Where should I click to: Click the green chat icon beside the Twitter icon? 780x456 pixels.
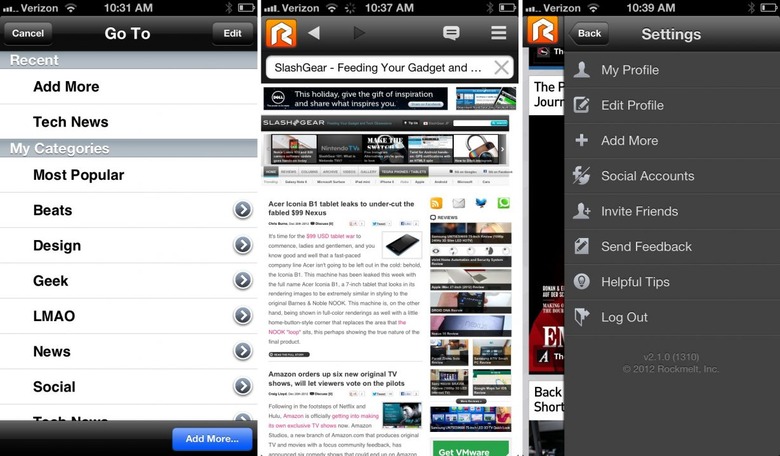tap(503, 203)
